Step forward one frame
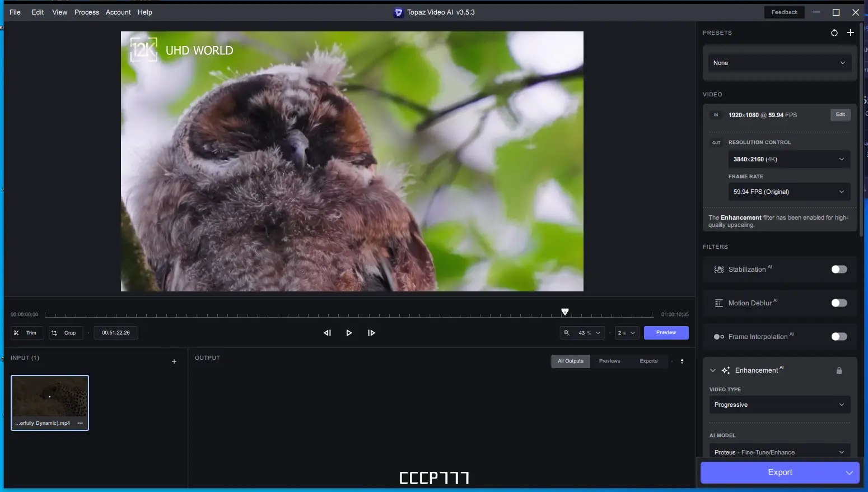 click(371, 333)
